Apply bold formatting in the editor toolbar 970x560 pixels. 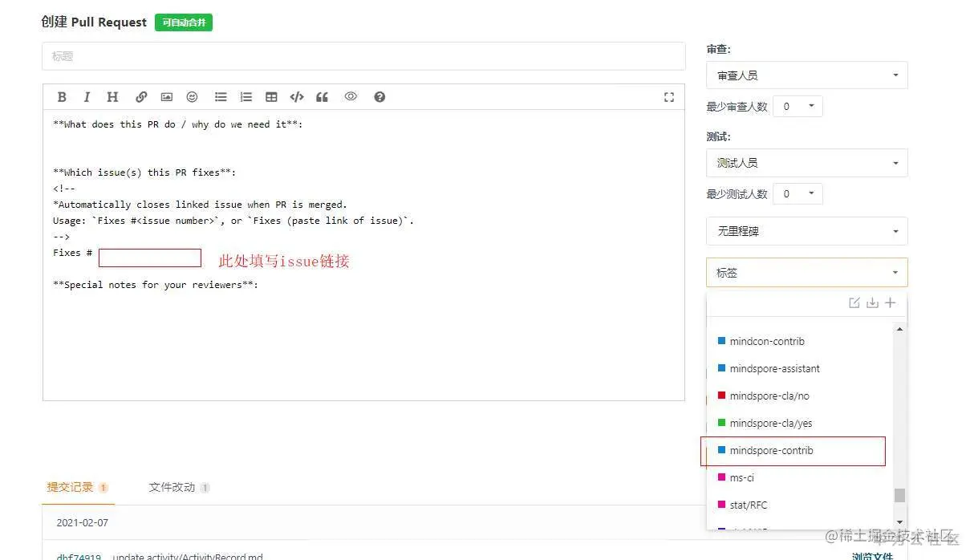click(x=62, y=97)
